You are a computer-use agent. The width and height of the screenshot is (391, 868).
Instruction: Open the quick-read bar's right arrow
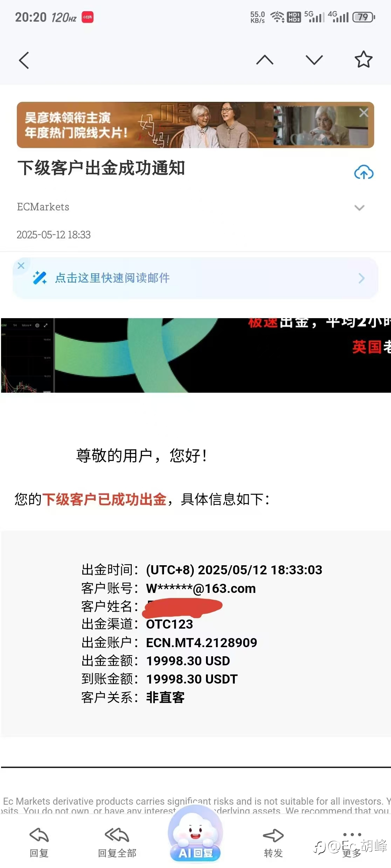click(x=362, y=278)
